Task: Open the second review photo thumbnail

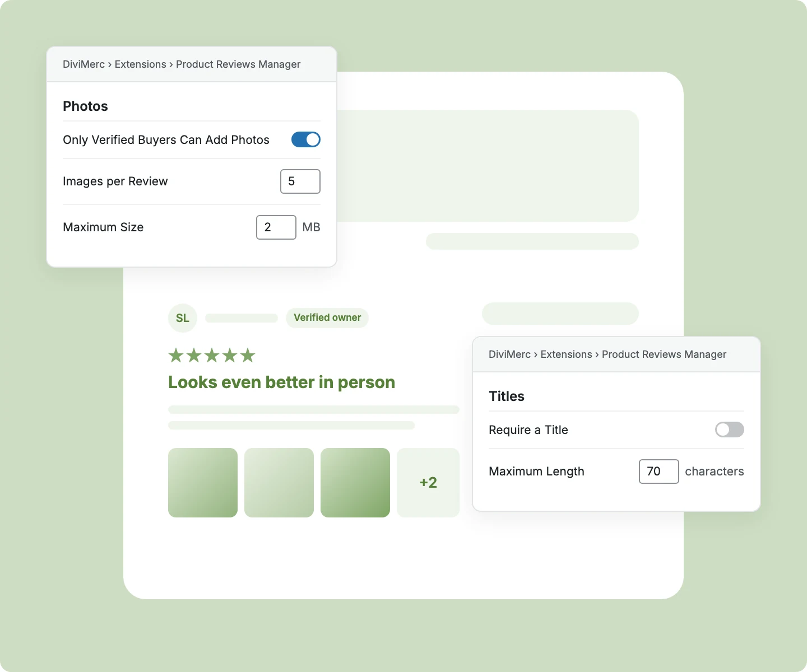Action: (279, 483)
